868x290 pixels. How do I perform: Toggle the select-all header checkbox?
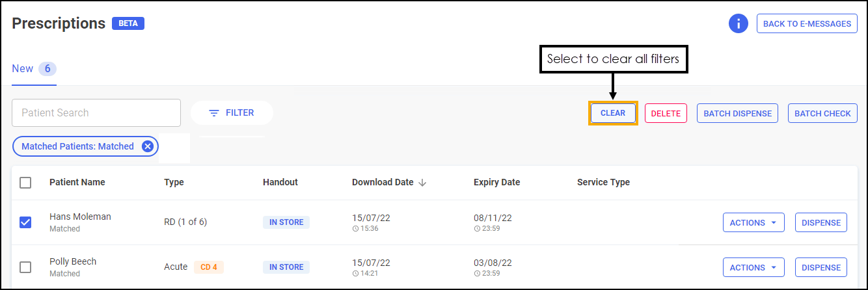coord(25,183)
